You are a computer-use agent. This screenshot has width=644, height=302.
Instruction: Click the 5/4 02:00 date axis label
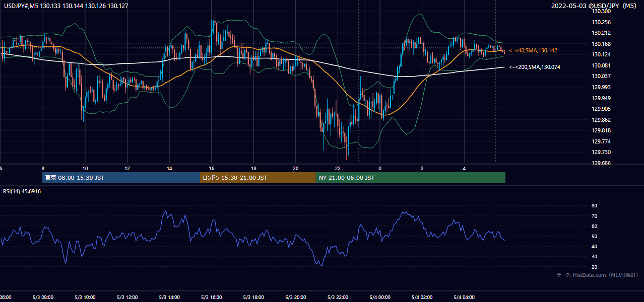[x=422, y=297]
